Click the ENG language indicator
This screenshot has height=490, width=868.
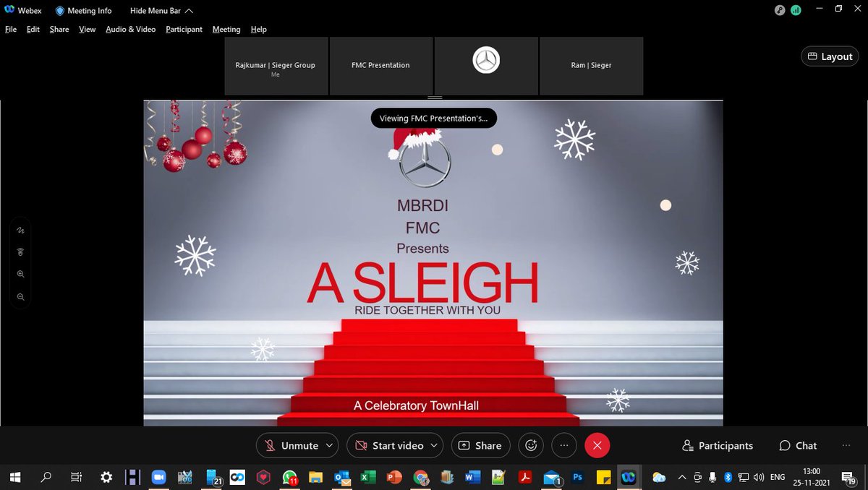tap(778, 477)
